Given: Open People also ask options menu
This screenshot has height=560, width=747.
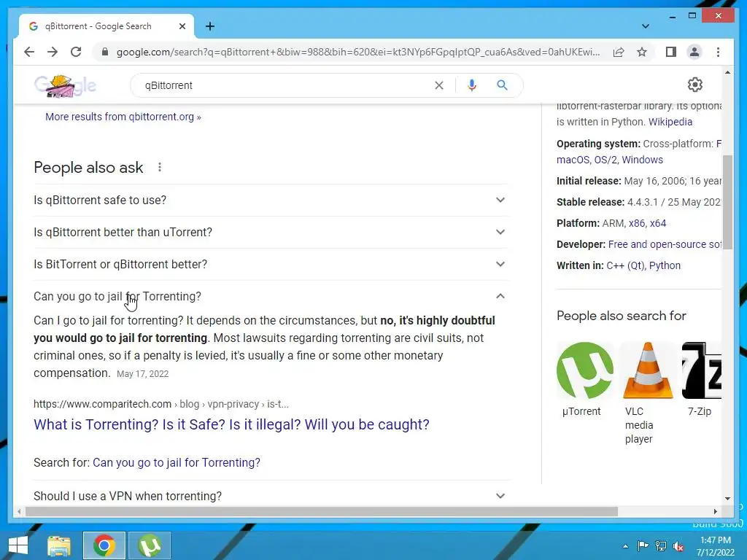Looking at the screenshot, I should click(160, 167).
